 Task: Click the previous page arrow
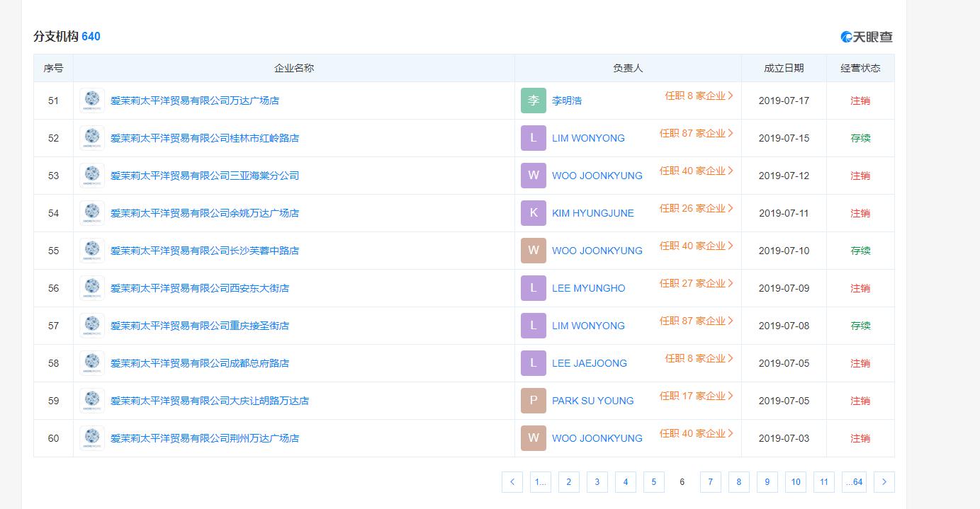(x=512, y=482)
